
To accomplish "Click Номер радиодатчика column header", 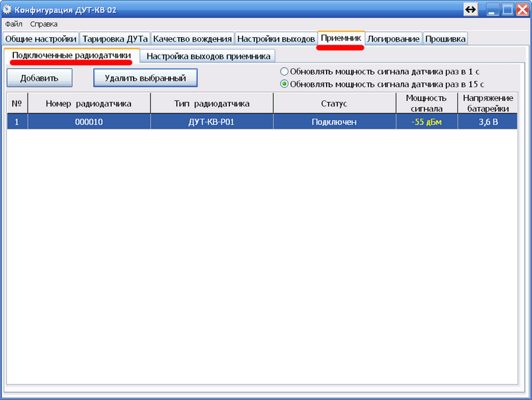I will click(89, 103).
